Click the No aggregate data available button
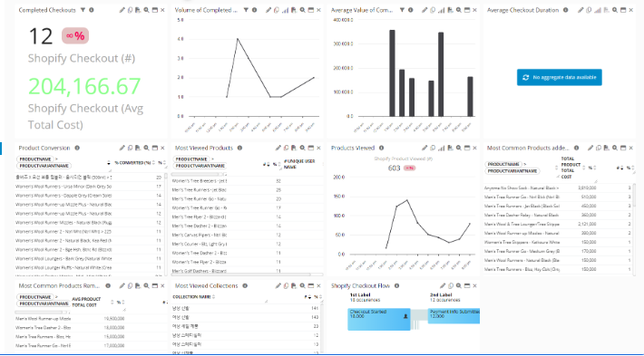The width and height of the screenshot is (644, 356). [x=560, y=77]
